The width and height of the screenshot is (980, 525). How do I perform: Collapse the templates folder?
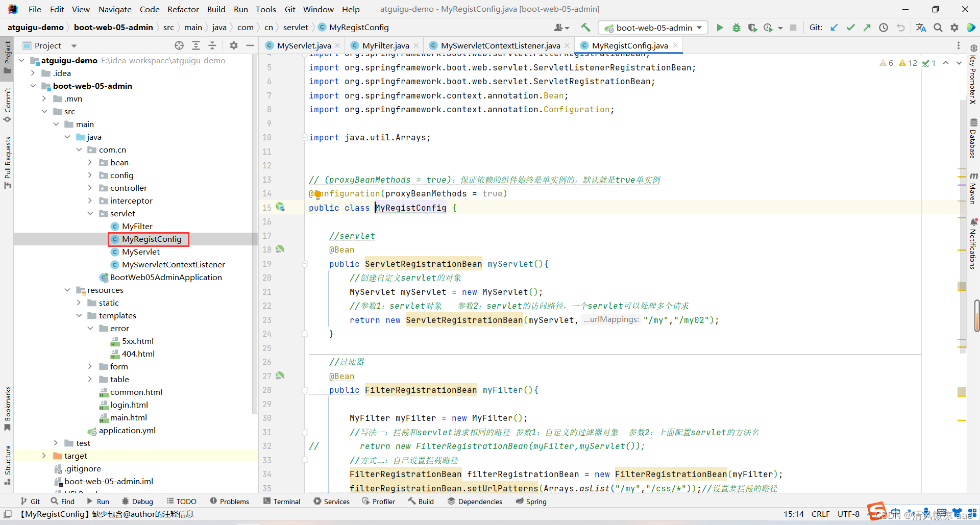pos(79,315)
